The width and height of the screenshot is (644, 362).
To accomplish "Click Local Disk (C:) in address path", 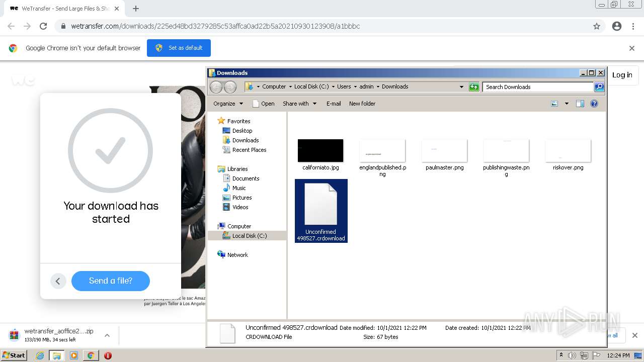I will point(311,86).
